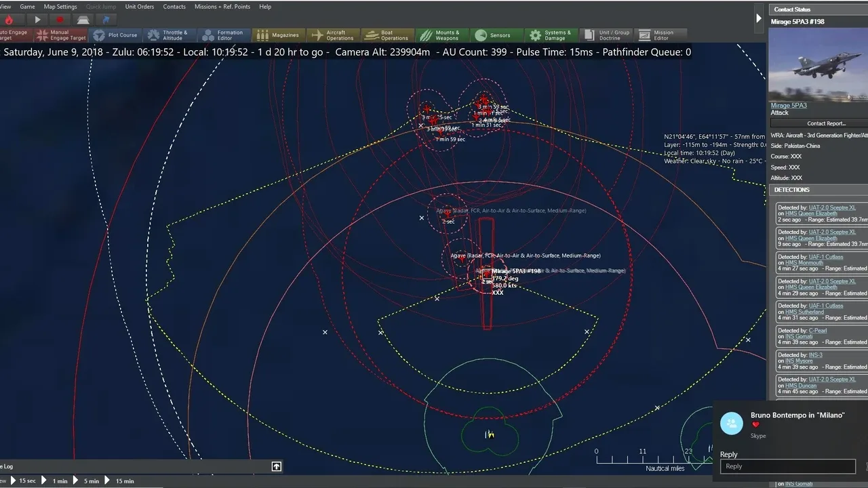
Task: Click the blue arrow toolbar icon
Action: coord(106,20)
